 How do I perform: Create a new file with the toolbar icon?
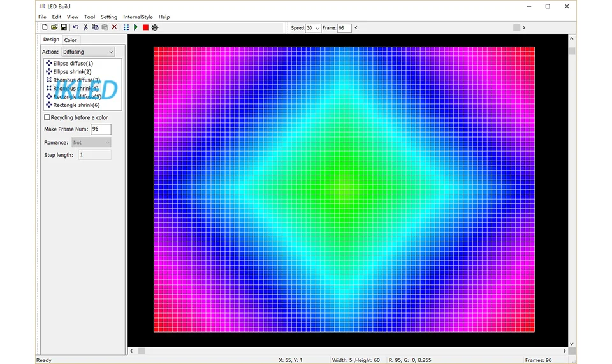(x=45, y=27)
